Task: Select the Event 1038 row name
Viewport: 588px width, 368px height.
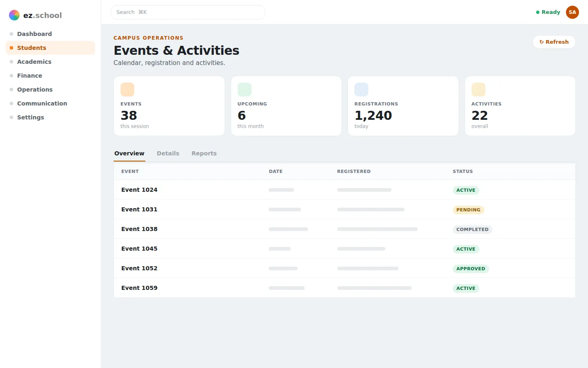Action: pyautogui.click(x=139, y=229)
